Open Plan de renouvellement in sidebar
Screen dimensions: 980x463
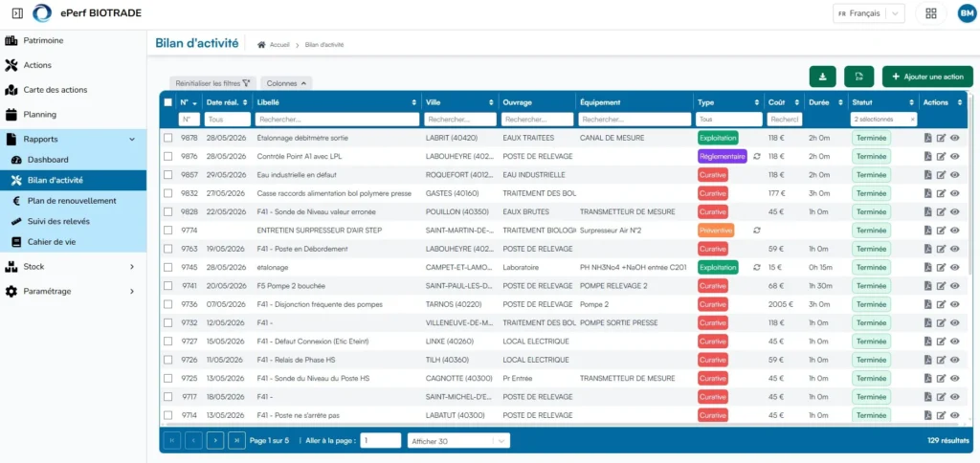[x=73, y=201]
